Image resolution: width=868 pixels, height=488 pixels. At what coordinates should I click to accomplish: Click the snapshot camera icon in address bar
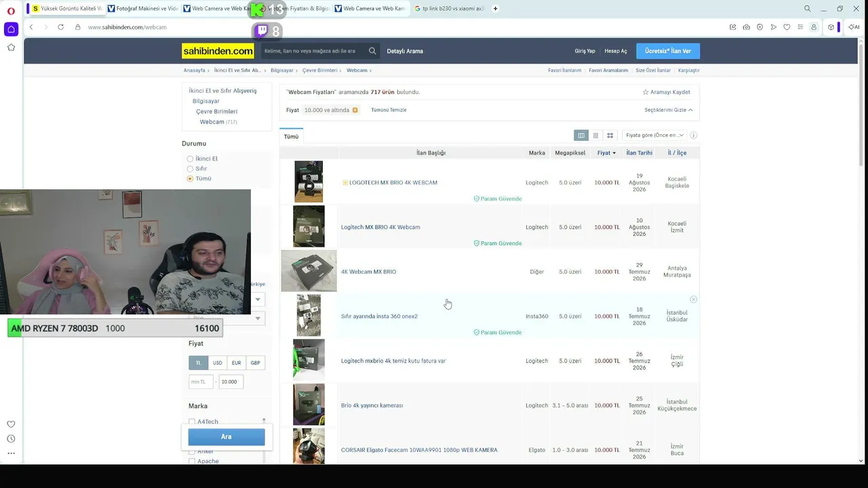tap(746, 27)
